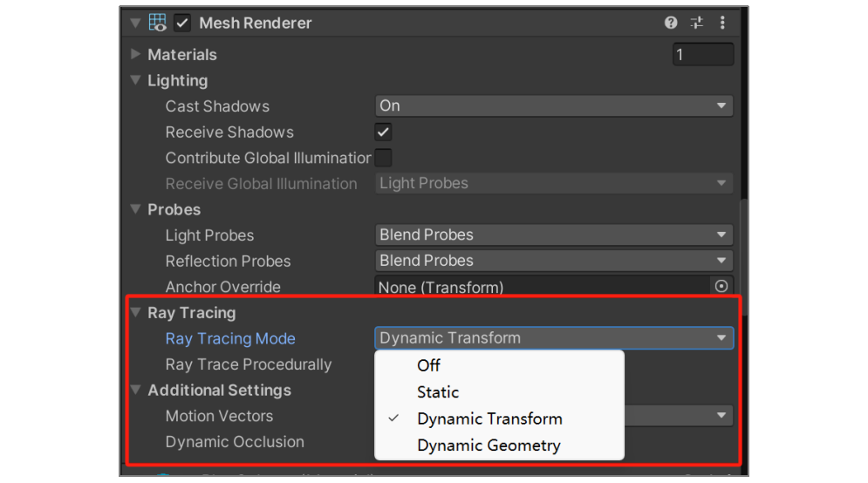Collapse the Mesh Renderer component

135,23
